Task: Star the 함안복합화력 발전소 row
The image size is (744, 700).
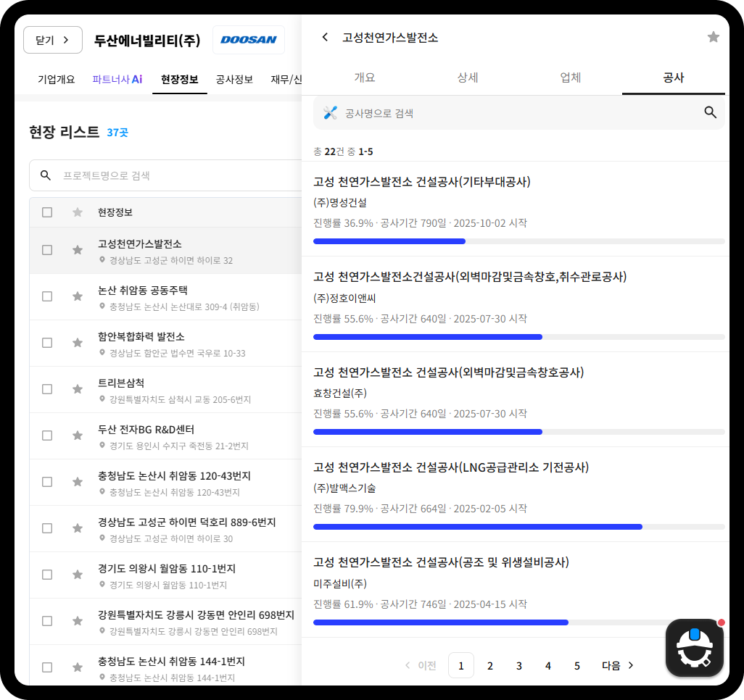Action: (x=78, y=343)
